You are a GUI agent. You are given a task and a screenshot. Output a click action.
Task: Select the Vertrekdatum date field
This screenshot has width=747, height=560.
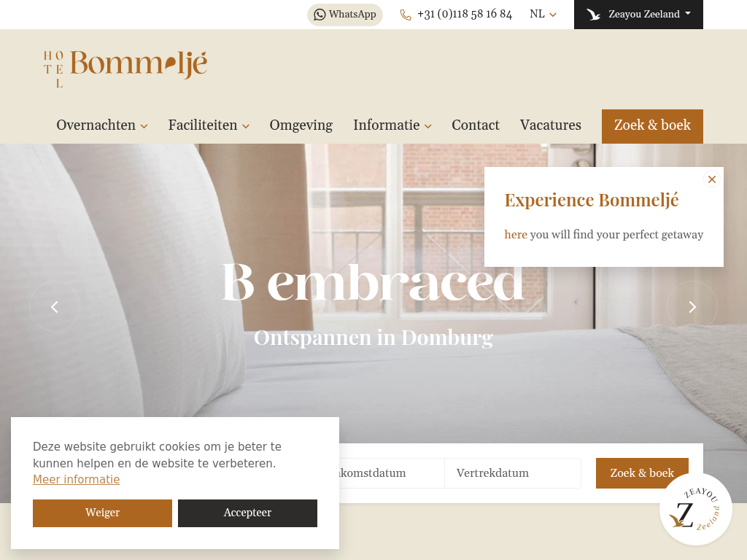click(513, 472)
